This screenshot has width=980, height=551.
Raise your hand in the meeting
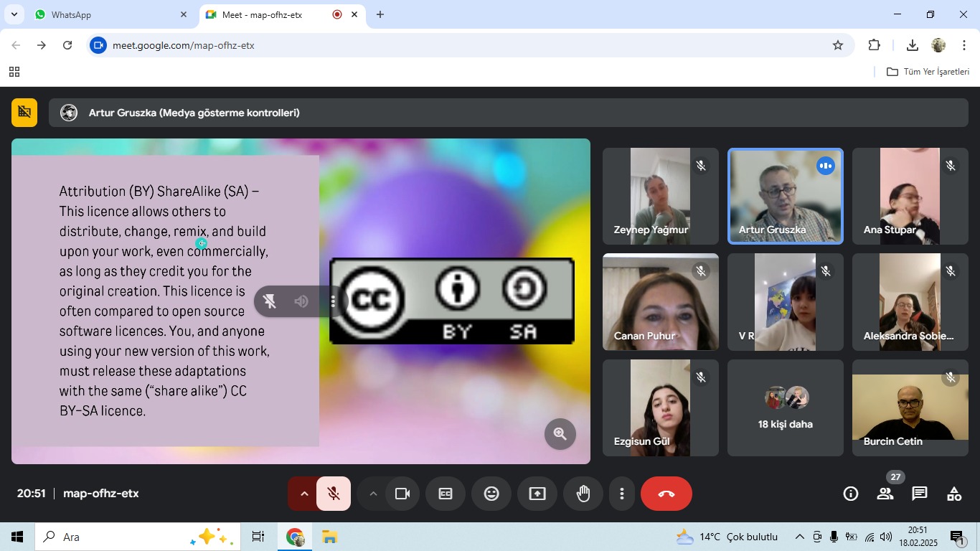583,494
